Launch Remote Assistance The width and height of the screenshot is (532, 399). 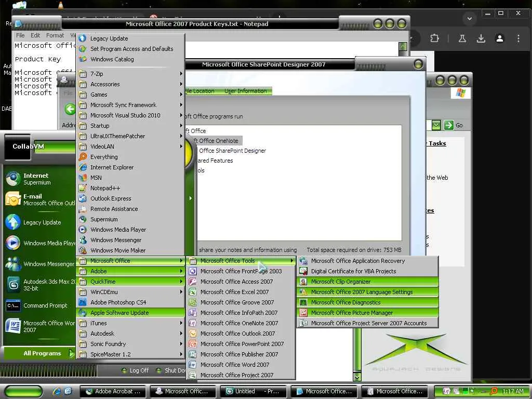(x=130, y=209)
